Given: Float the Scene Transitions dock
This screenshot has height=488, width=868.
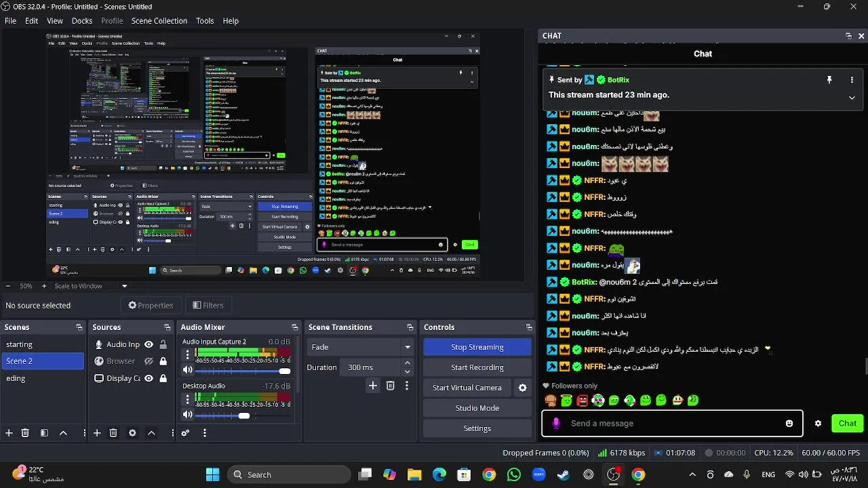Looking at the screenshot, I should coord(410,327).
